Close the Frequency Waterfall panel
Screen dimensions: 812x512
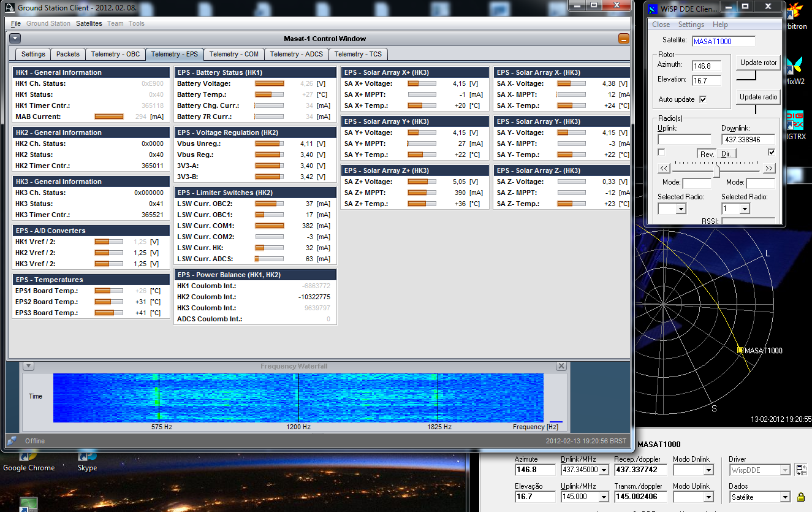pyautogui.click(x=561, y=366)
